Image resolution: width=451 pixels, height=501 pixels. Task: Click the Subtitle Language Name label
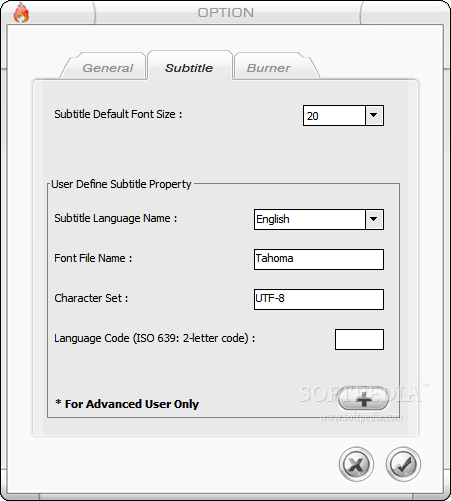point(116,218)
